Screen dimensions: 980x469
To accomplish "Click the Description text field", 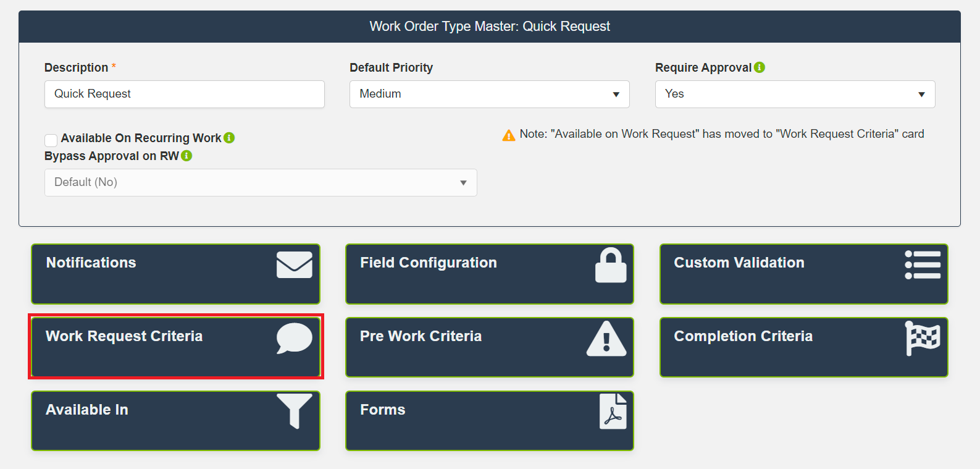I will (184, 94).
